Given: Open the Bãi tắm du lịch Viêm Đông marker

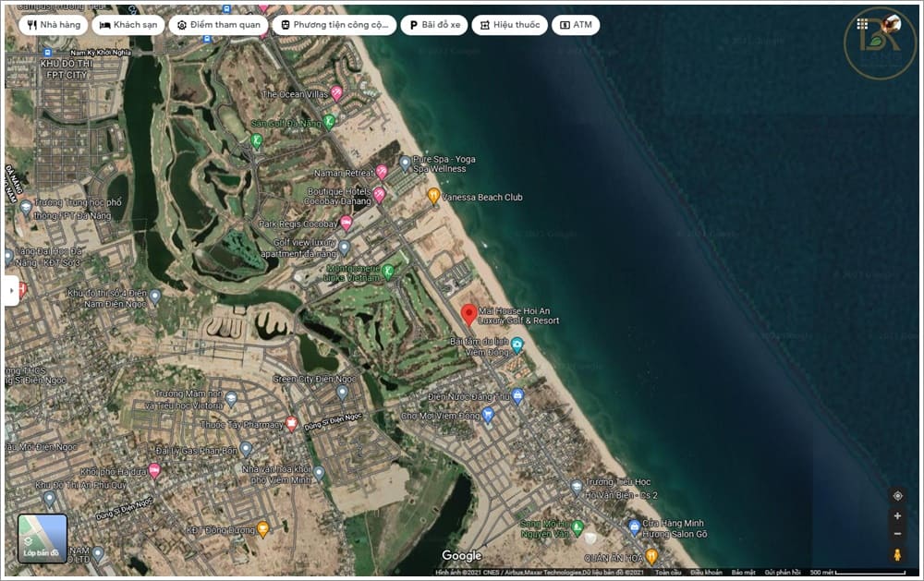Looking at the screenshot, I should [x=517, y=345].
